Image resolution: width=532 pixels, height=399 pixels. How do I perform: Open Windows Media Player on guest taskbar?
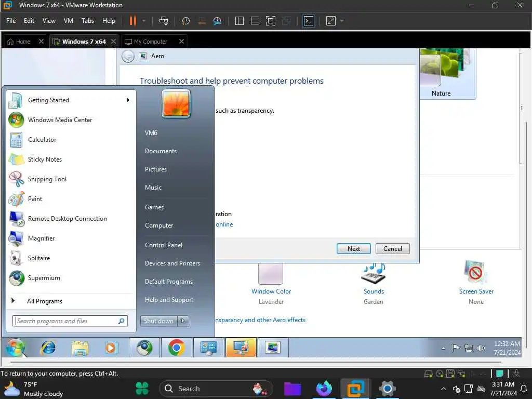[x=111, y=348]
